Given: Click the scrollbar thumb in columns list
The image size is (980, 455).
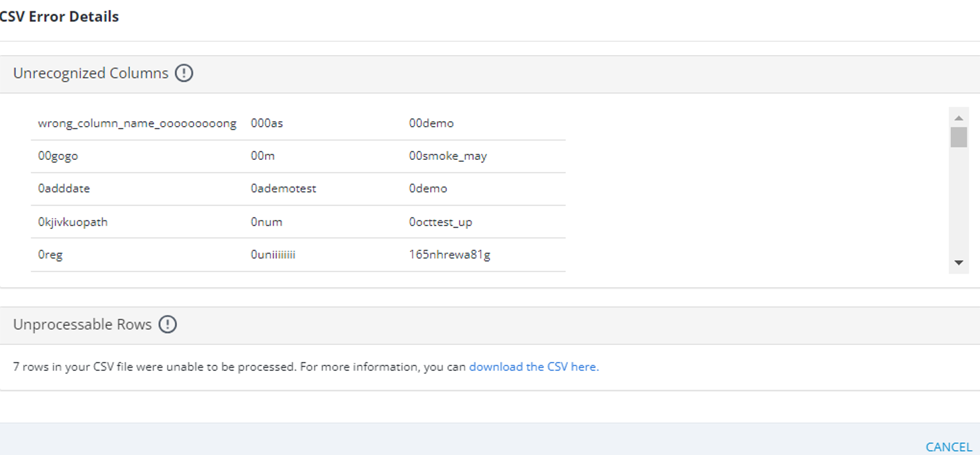Looking at the screenshot, I should pos(958,137).
